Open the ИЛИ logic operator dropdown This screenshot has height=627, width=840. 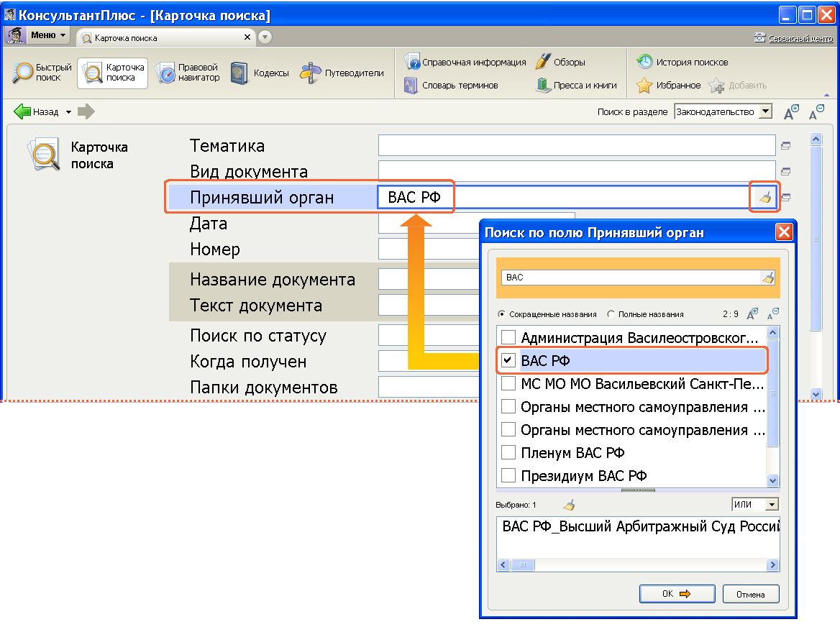point(755,504)
